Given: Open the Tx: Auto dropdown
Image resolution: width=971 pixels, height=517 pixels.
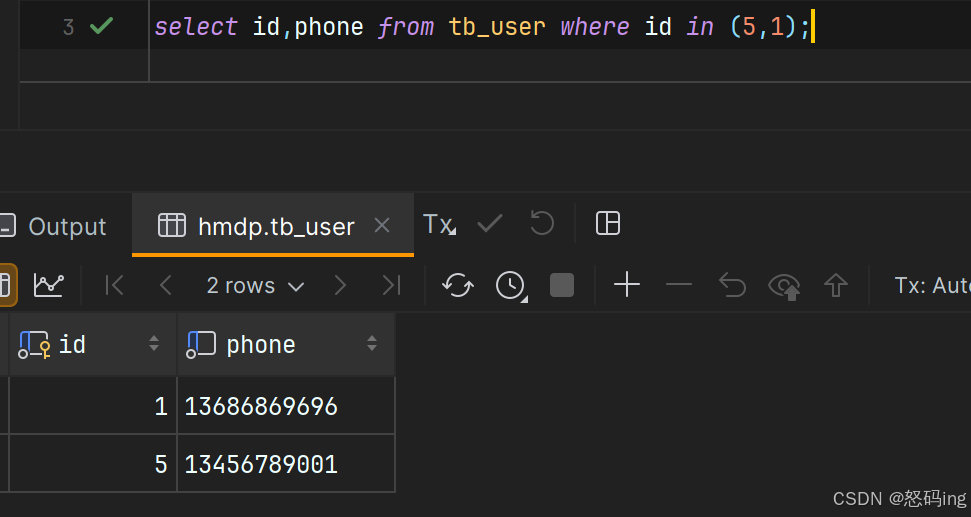Looking at the screenshot, I should coord(930,286).
